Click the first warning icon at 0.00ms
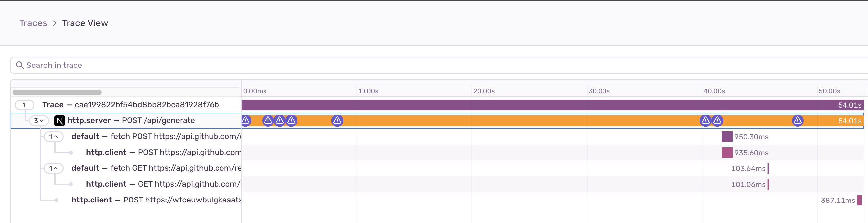The height and width of the screenshot is (223, 868). pyautogui.click(x=246, y=120)
